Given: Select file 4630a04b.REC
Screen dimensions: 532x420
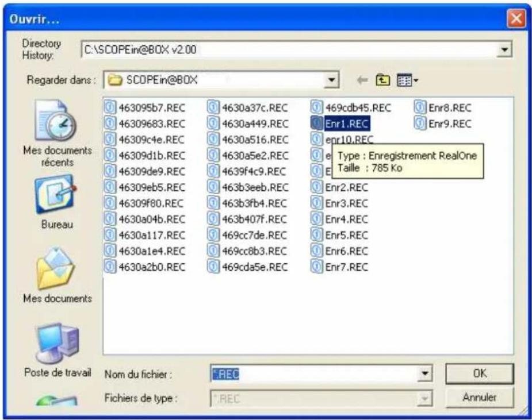Looking at the screenshot, I should [145, 219].
